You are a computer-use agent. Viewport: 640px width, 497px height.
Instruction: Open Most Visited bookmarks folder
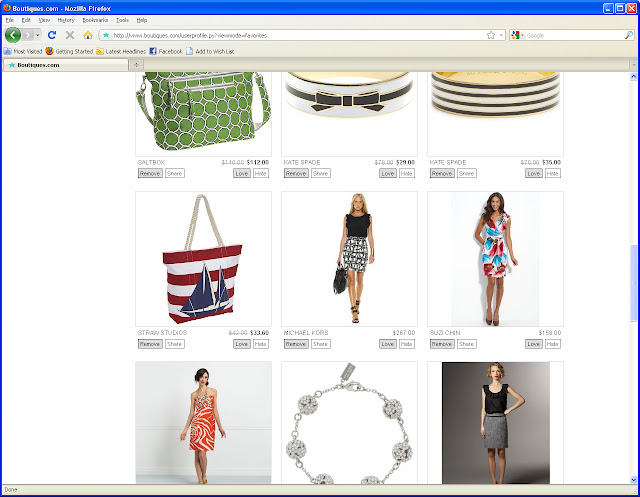[23, 51]
